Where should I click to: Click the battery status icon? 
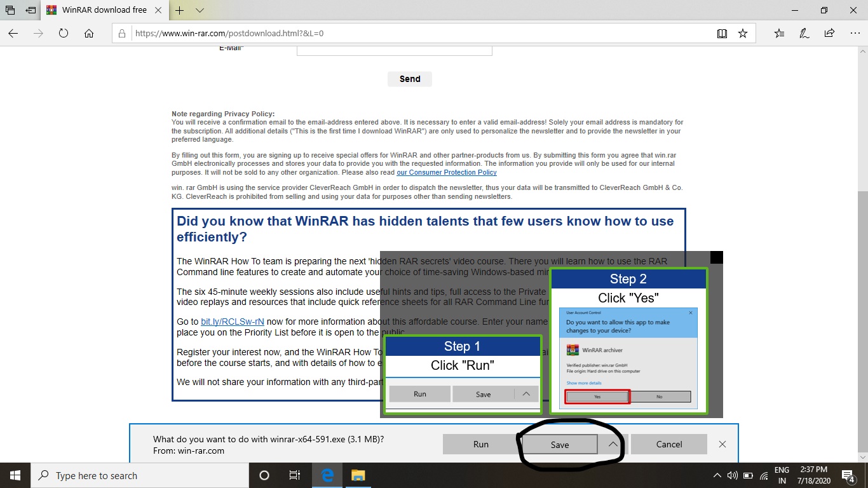coord(747,475)
